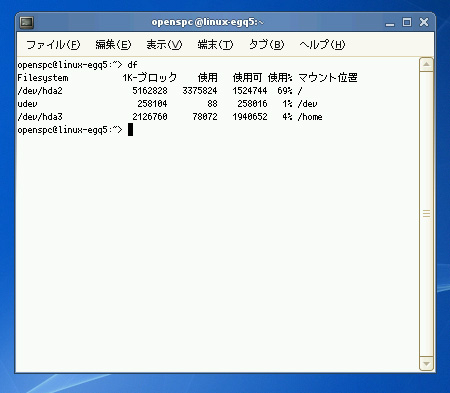Minimize the terminal window

tap(390, 23)
